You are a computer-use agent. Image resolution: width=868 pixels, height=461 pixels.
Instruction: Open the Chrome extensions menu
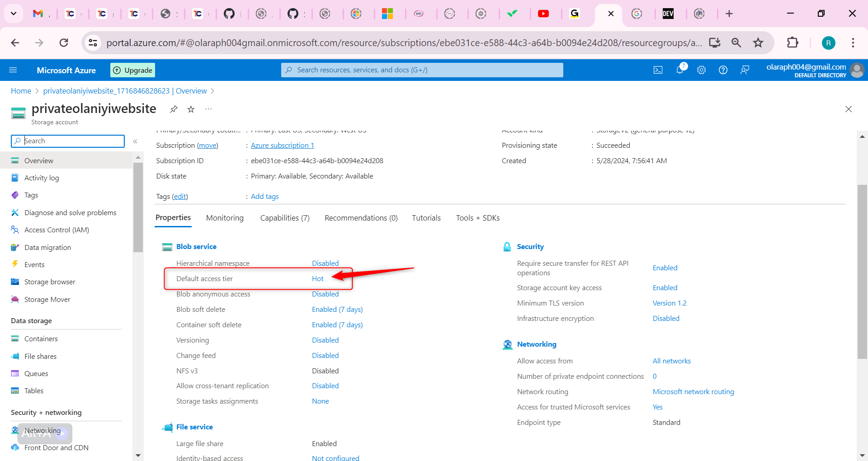tap(793, 42)
